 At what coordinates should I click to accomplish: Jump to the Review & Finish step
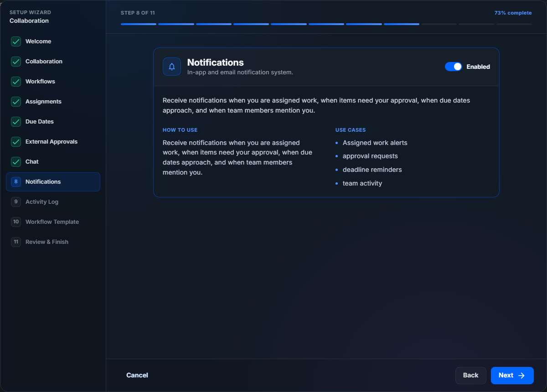click(x=53, y=242)
